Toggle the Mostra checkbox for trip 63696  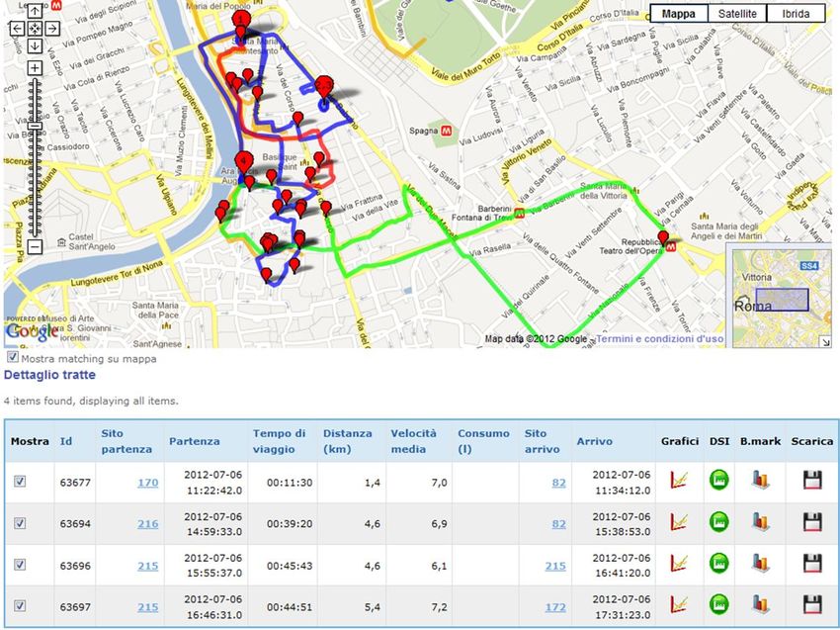click(19, 565)
